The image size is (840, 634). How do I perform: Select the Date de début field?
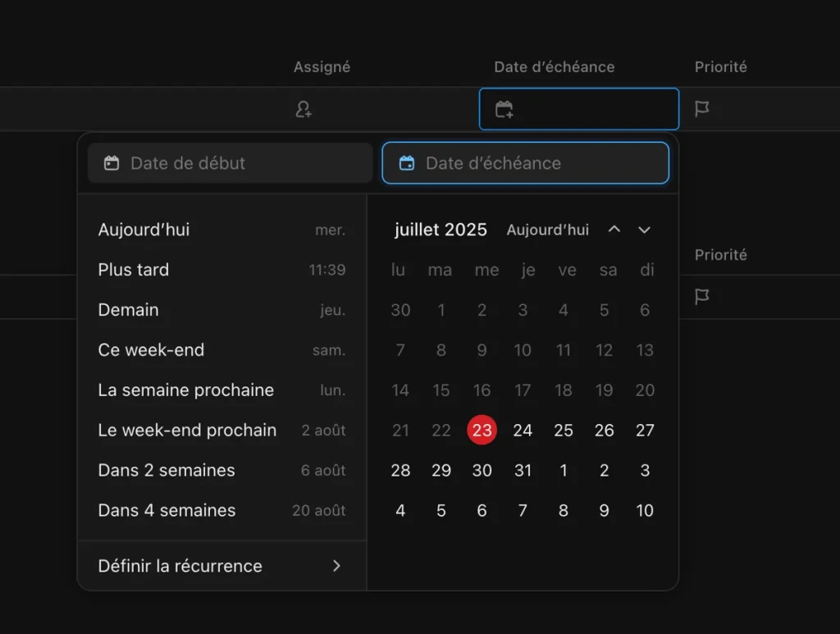click(x=231, y=163)
